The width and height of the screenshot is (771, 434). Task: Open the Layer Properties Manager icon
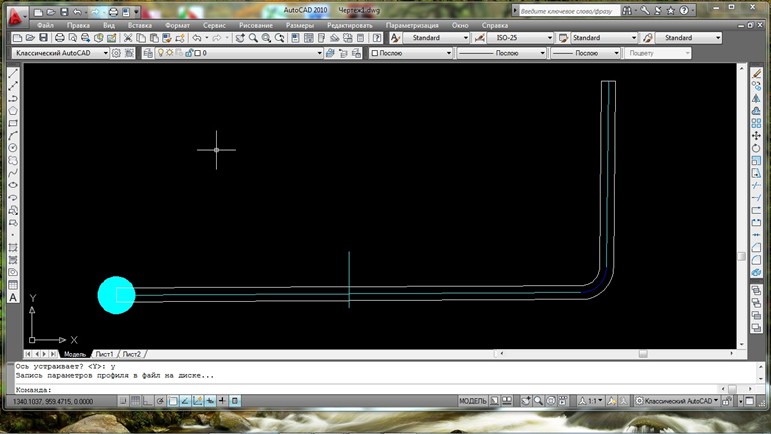[148, 53]
